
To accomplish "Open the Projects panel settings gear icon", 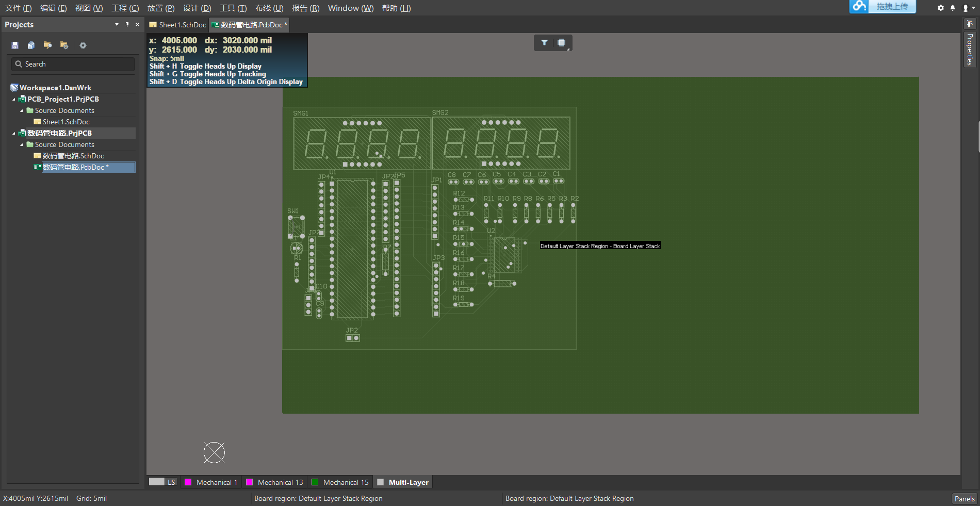I will [83, 45].
